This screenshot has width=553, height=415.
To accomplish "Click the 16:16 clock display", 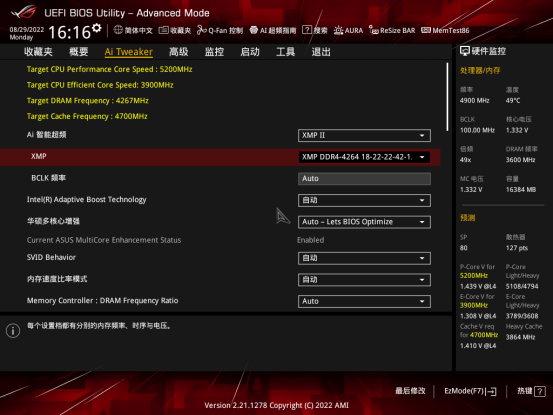I will tap(69, 32).
